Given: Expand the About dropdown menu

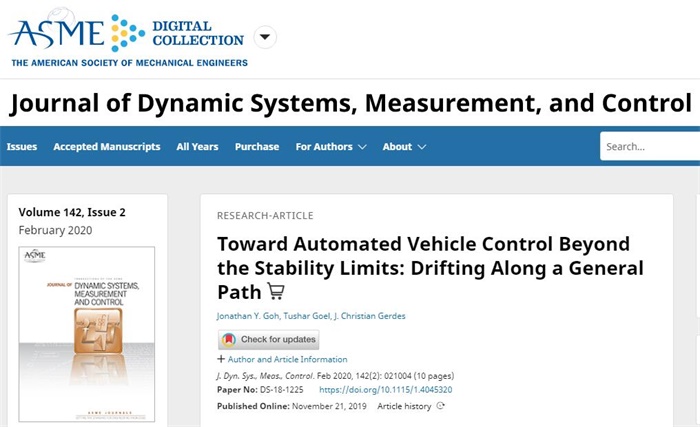Looking at the screenshot, I should tap(404, 146).
